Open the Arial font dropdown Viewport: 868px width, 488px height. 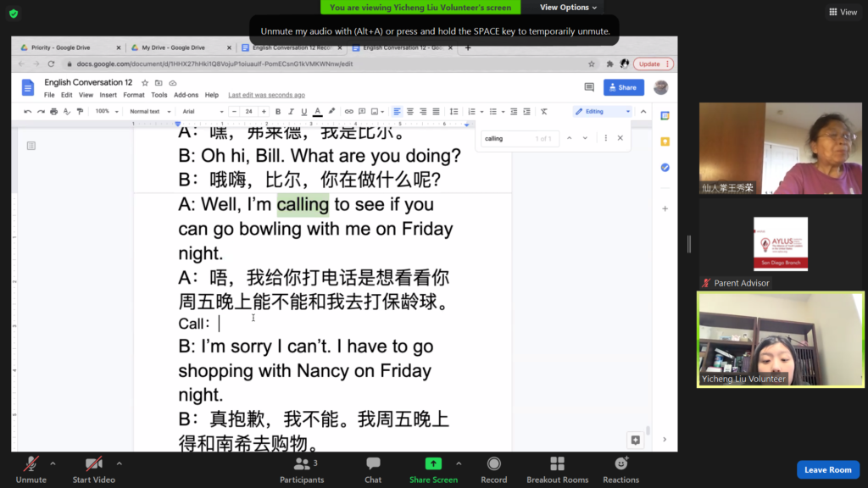203,112
